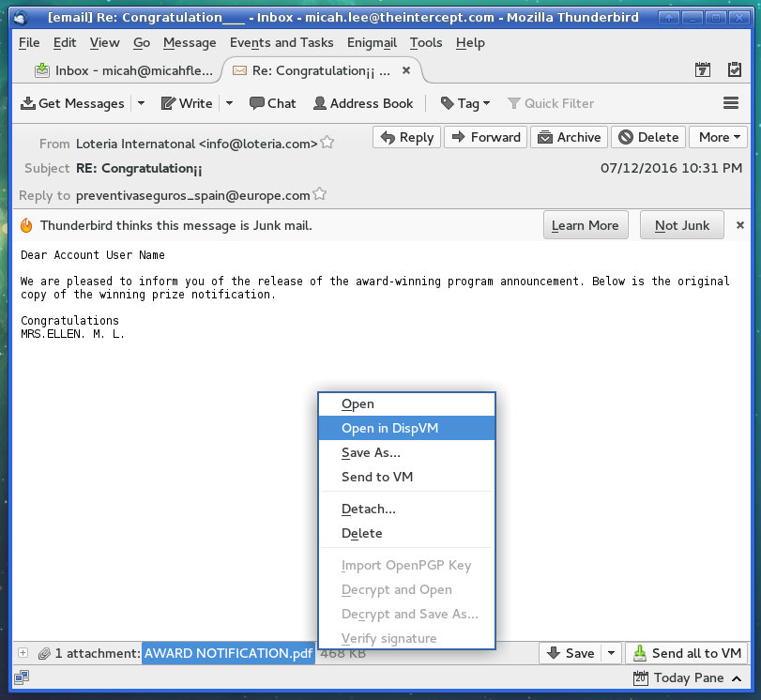761x700 pixels.
Task: Toggle the Today Pane
Action: point(687,677)
